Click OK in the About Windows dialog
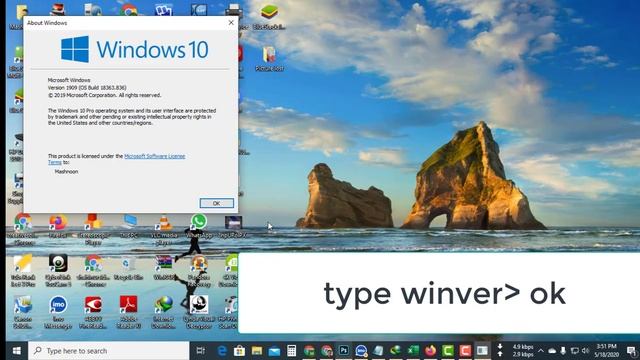Viewport: 640px width, 360px height. (x=217, y=203)
